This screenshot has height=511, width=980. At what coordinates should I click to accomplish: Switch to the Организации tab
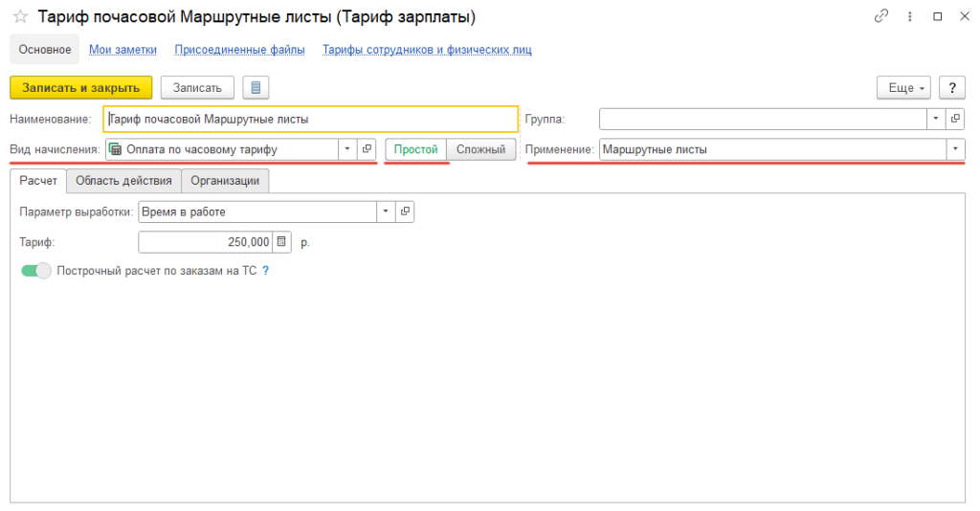click(x=225, y=181)
